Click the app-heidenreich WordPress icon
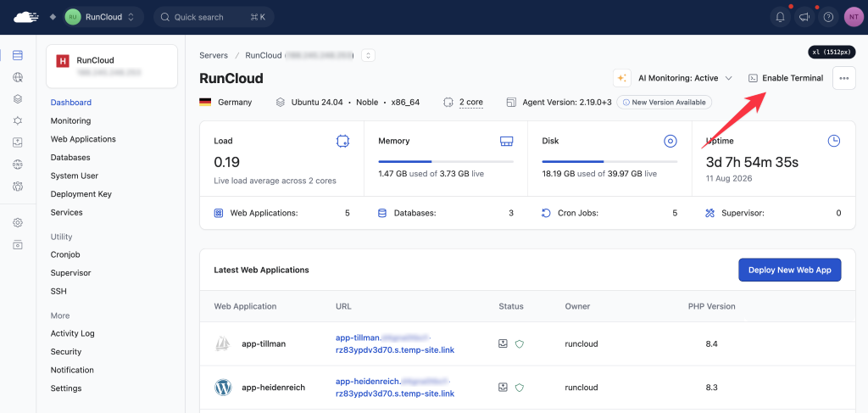The width and height of the screenshot is (868, 413). (x=223, y=388)
